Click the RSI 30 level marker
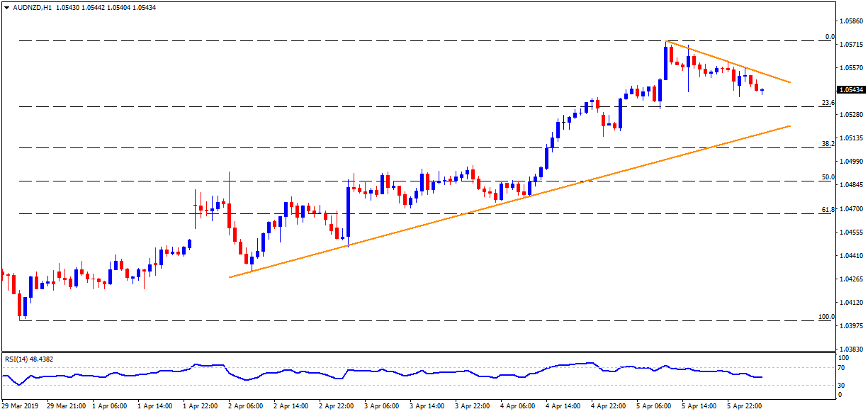This screenshot has width=868, height=414. point(842,385)
